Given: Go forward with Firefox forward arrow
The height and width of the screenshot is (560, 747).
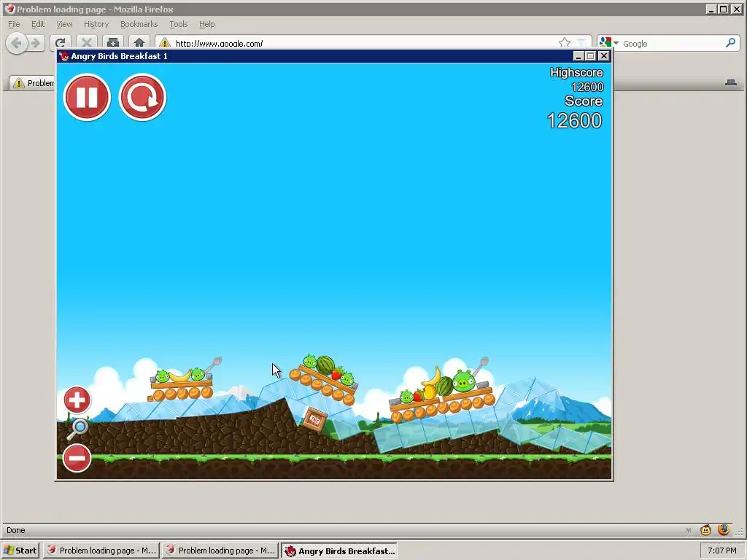Looking at the screenshot, I should [36, 43].
